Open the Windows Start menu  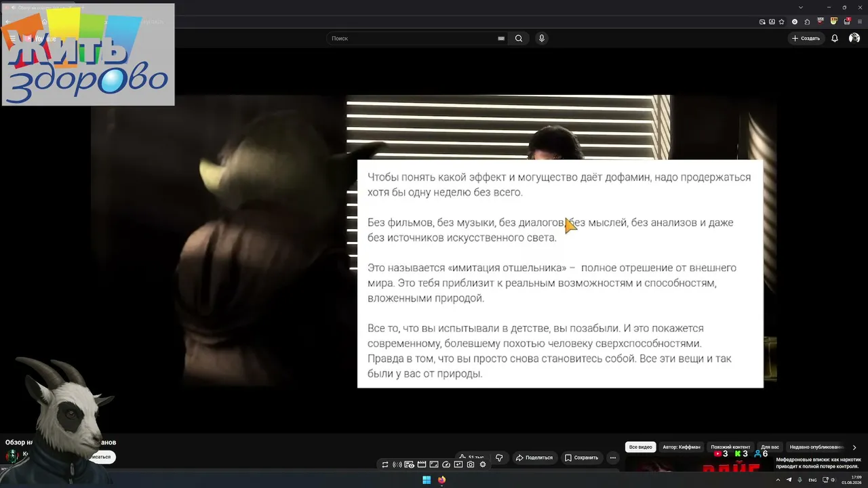[427, 480]
